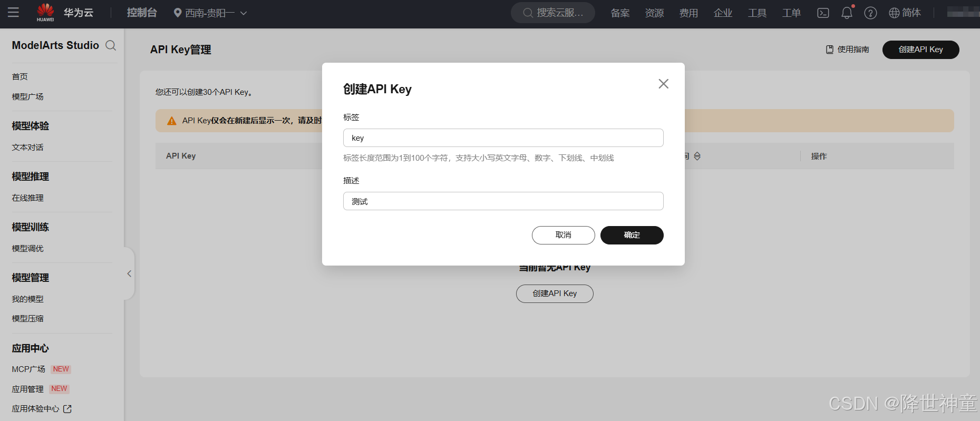Open 文本对话 in the sidebar
This screenshot has height=421, width=980.
28,148
